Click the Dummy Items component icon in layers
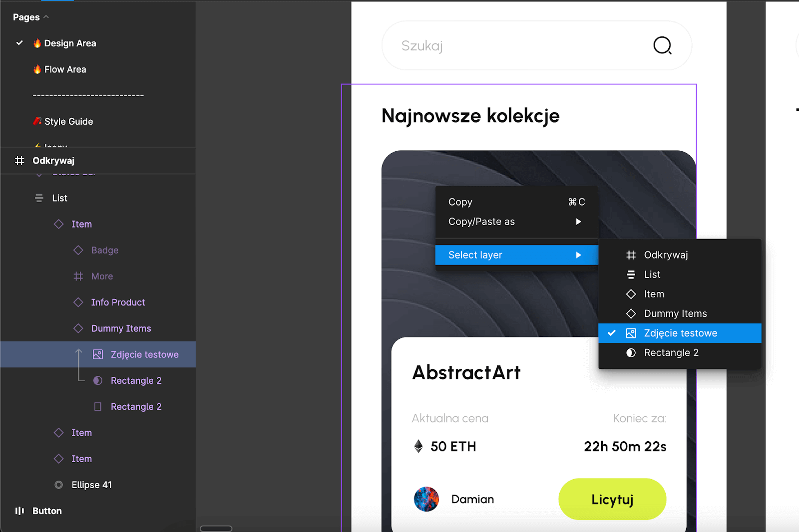The width and height of the screenshot is (799, 532). pos(78,328)
